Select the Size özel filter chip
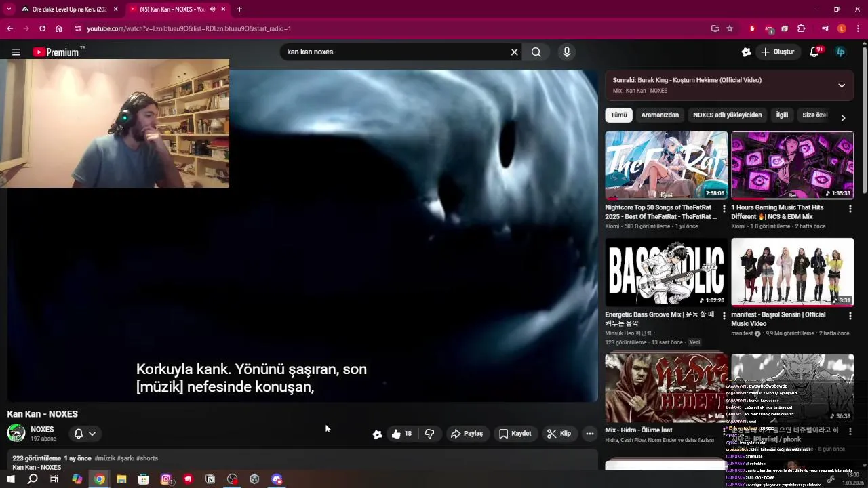 (814, 115)
